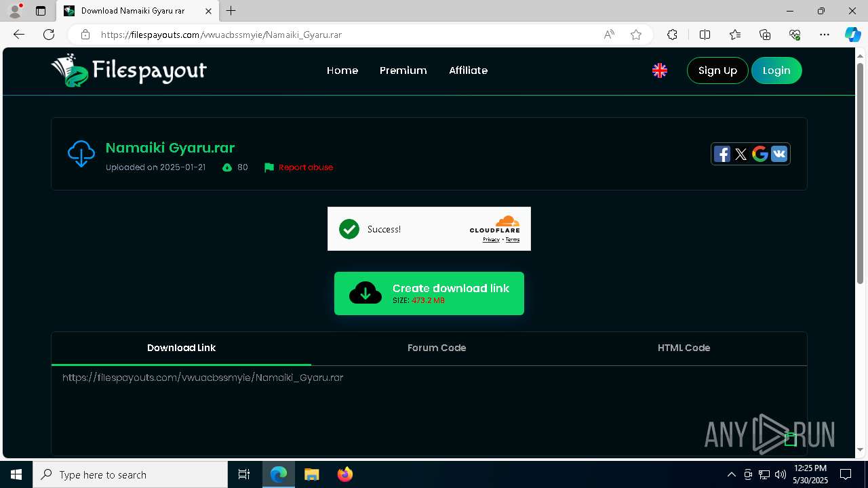The height and width of the screenshot is (488, 868).
Task: Show hidden system tray icons
Action: point(731,474)
